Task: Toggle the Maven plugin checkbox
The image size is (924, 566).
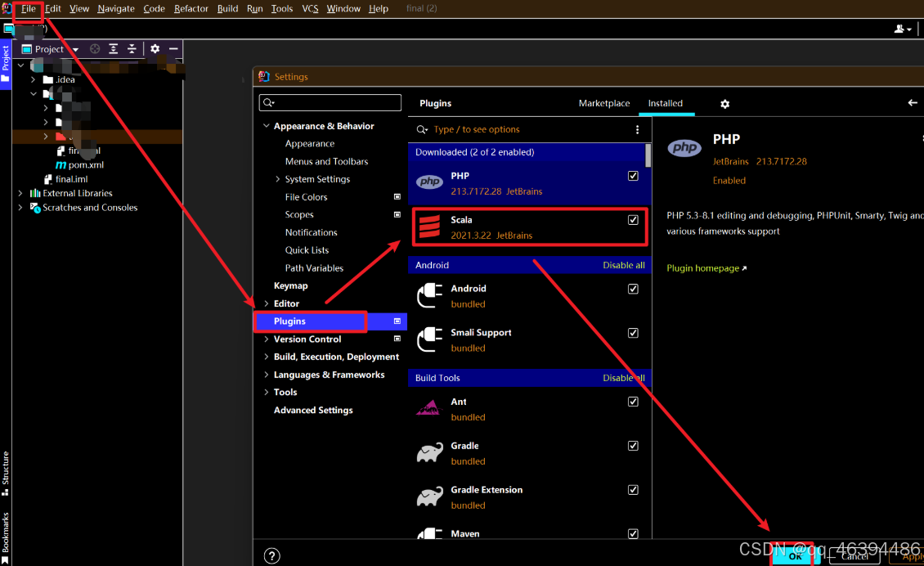Action: click(633, 533)
